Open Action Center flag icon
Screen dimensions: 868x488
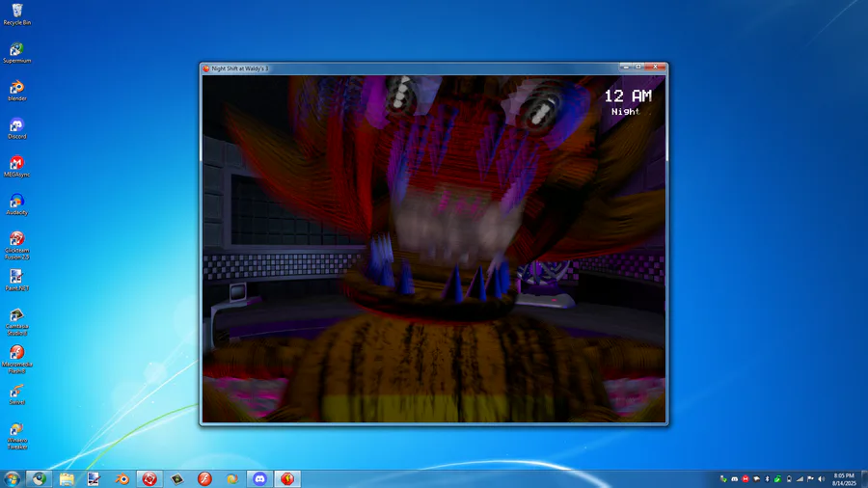coord(810,479)
